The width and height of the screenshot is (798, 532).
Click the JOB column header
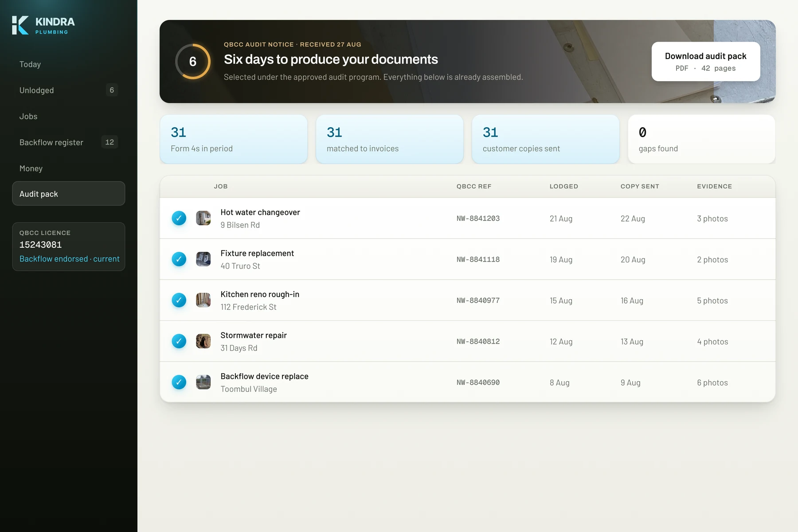(x=221, y=186)
